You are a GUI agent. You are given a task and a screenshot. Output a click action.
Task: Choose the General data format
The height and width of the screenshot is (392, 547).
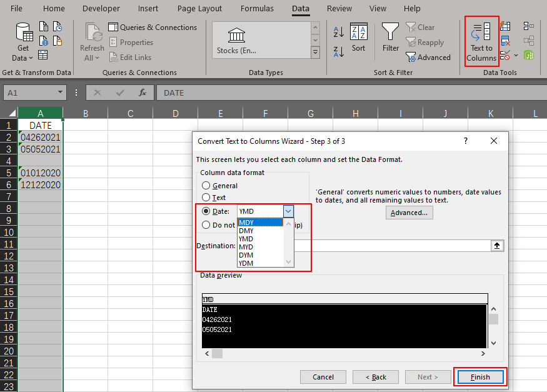206,185
